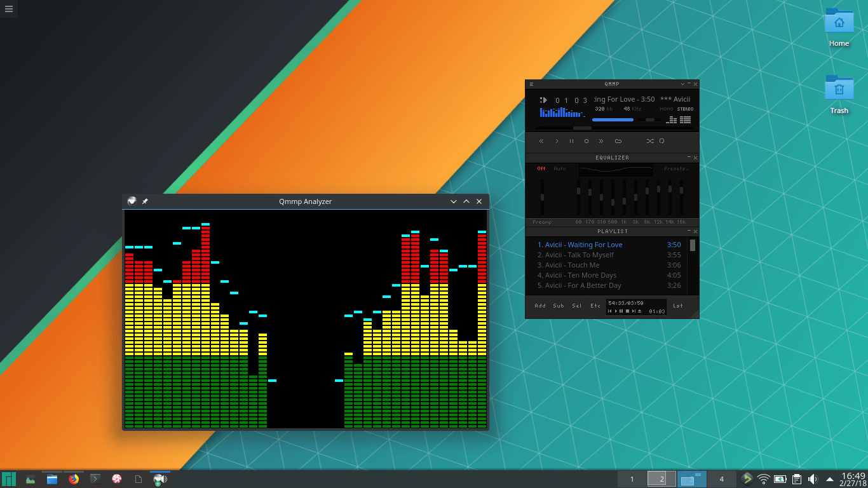868x488 pixels.
Task: Enable equalizer Auto mode
Action: 559,168
